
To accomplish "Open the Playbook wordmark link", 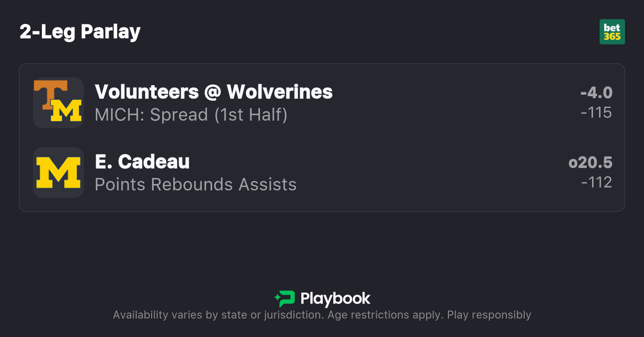I will pyautogui.click(x=335, y=299).
